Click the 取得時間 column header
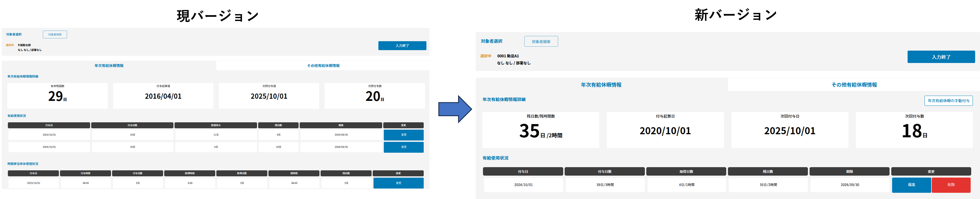The width and height of the screenshot is (980, 199). [190, 173]
